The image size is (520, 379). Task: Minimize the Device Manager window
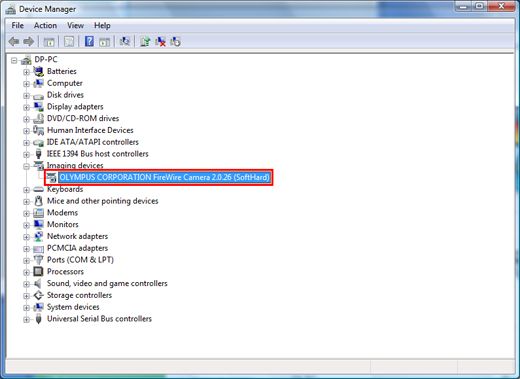click(x=463, y=6)
